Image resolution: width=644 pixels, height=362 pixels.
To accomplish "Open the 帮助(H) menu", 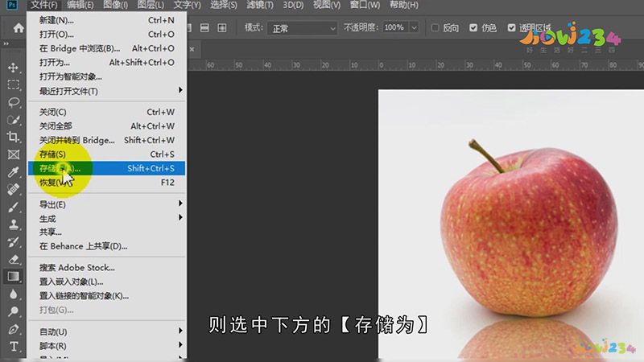I will click(x=404, y=5).
